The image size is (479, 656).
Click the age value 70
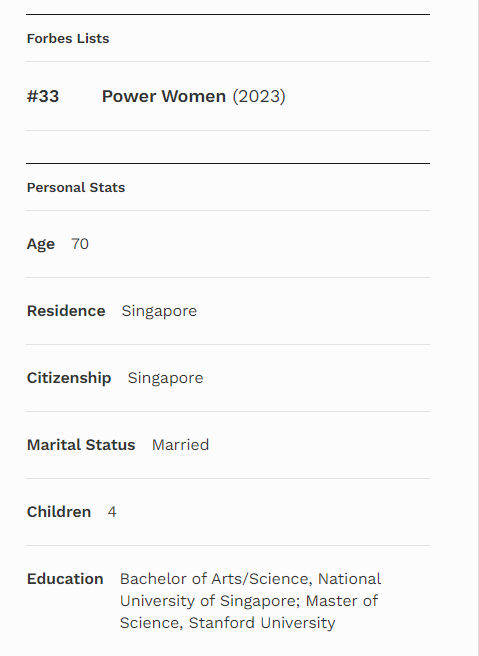(80, 244)
